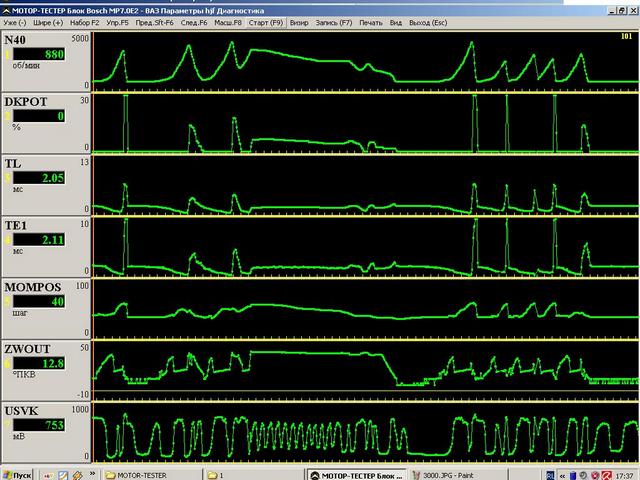Click the DKPOT throttle value field
The width and height of the screenshot is (640, 480).
click(x=43, y=116)
